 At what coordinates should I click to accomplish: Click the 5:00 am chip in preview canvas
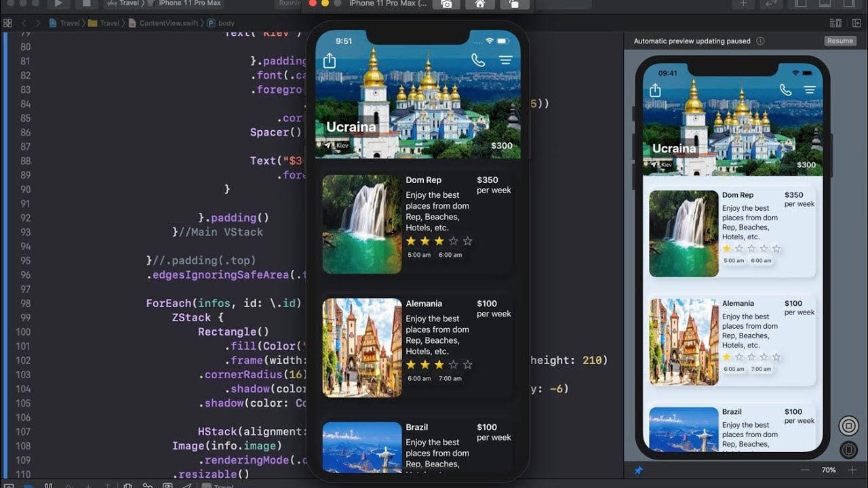click(x=734, y=261)
